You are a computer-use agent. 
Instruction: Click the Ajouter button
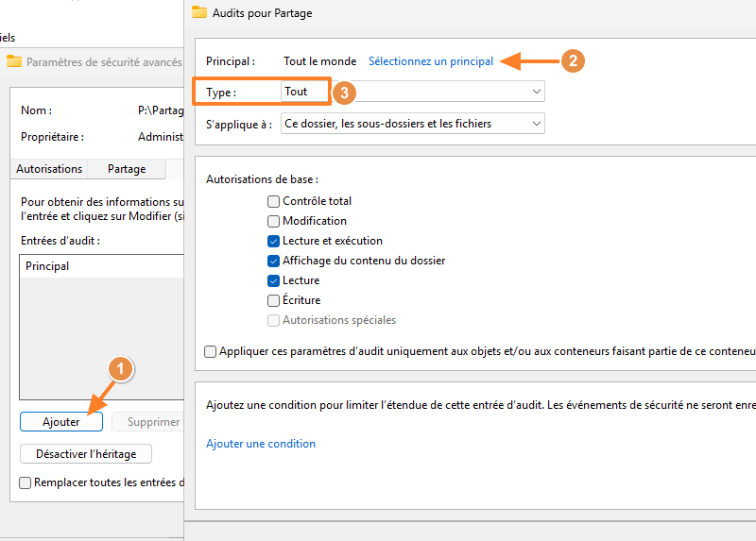[61, 422]
